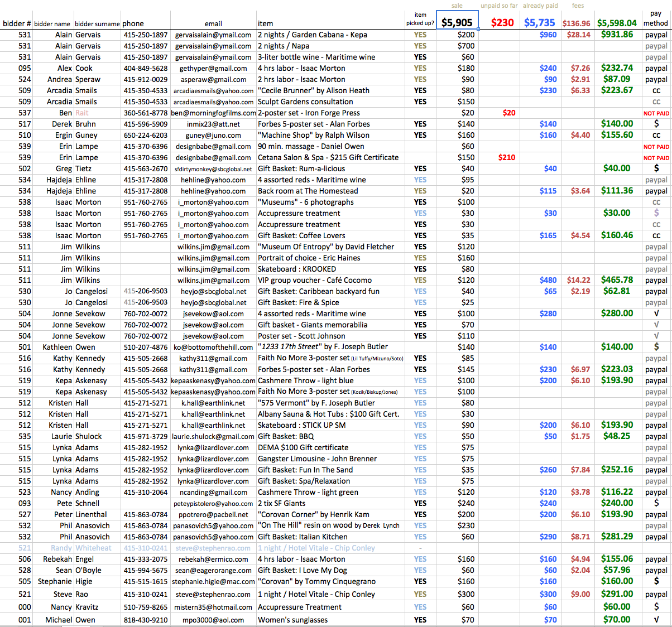Select the "email" column header cell
The width and height of the screenshot is (672, 627).
(213, 23)
